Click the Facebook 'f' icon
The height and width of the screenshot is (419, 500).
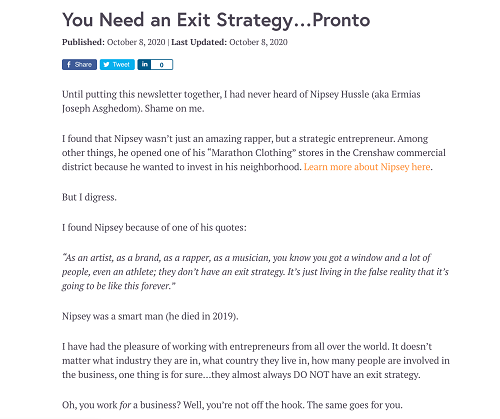coord(69,65)
